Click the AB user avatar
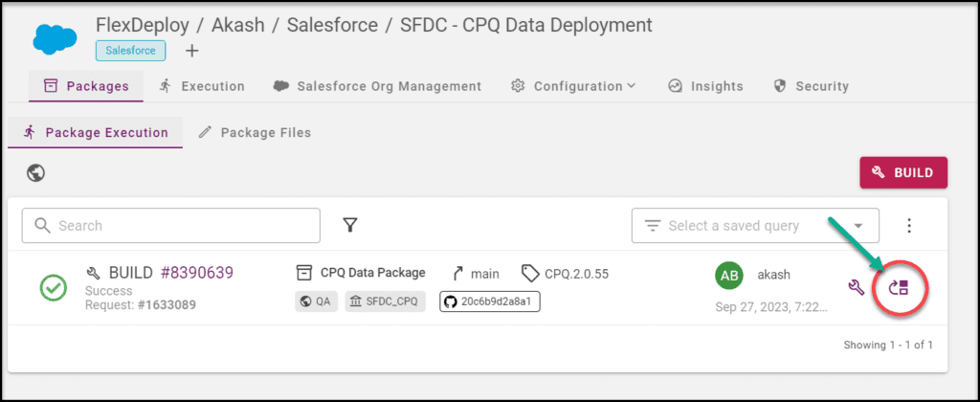 [x=728, y=275]
